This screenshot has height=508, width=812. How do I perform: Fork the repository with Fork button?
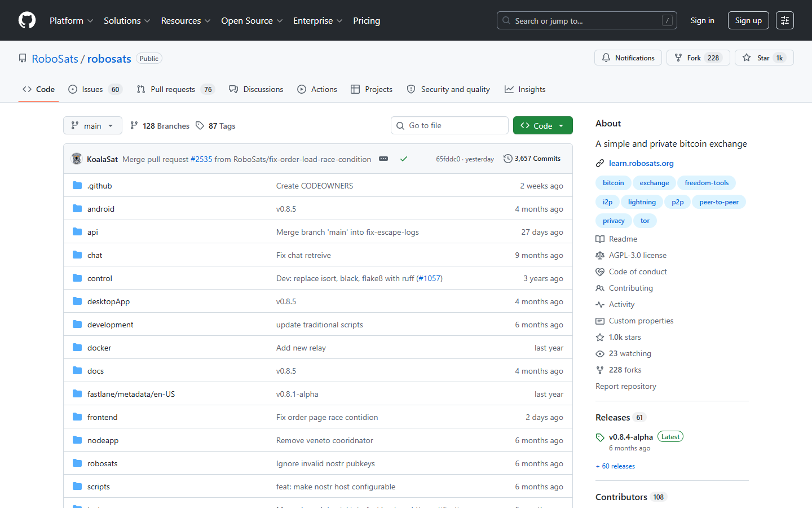[x=698, y=58]
